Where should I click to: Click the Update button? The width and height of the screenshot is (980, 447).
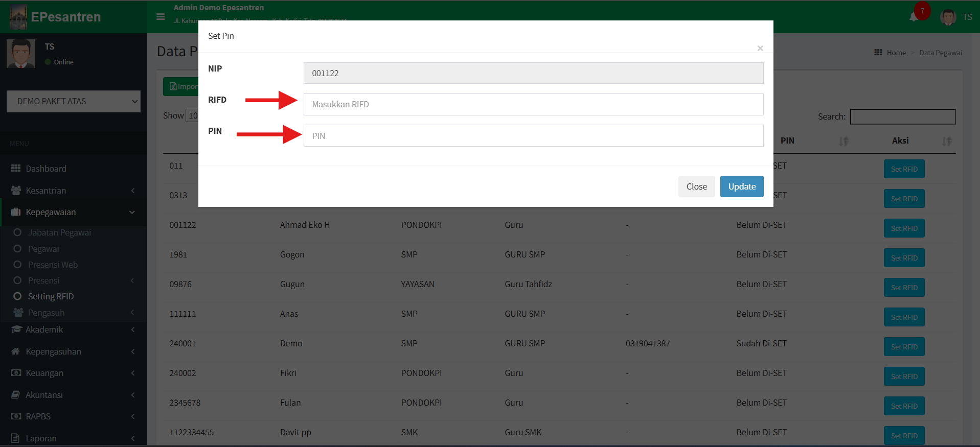pyautogui.click(x=741, y=186)
